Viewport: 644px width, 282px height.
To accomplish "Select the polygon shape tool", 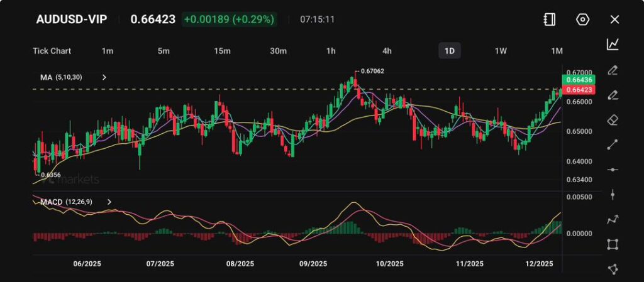I will click(613, 269).
